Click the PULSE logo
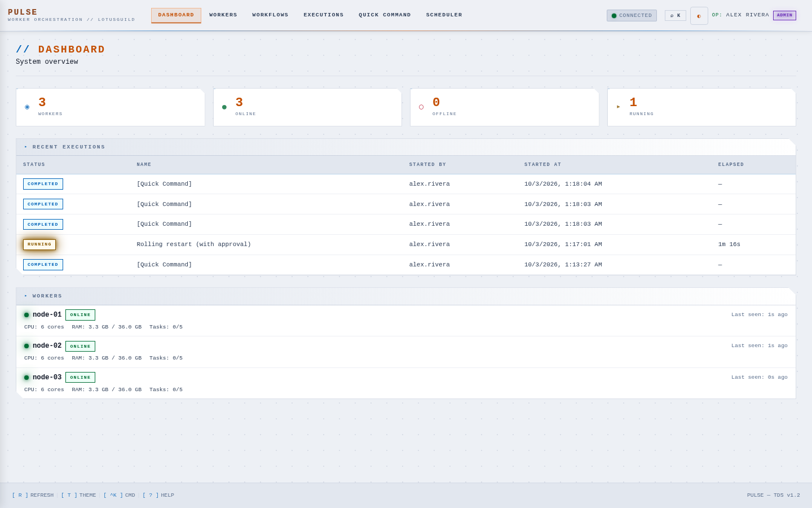Viewport: 812px width, 508px height. tap(23, 12)
